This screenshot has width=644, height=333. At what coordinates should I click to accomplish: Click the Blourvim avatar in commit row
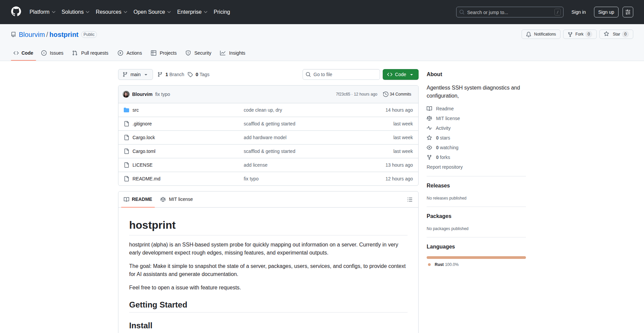click(126, 94)
